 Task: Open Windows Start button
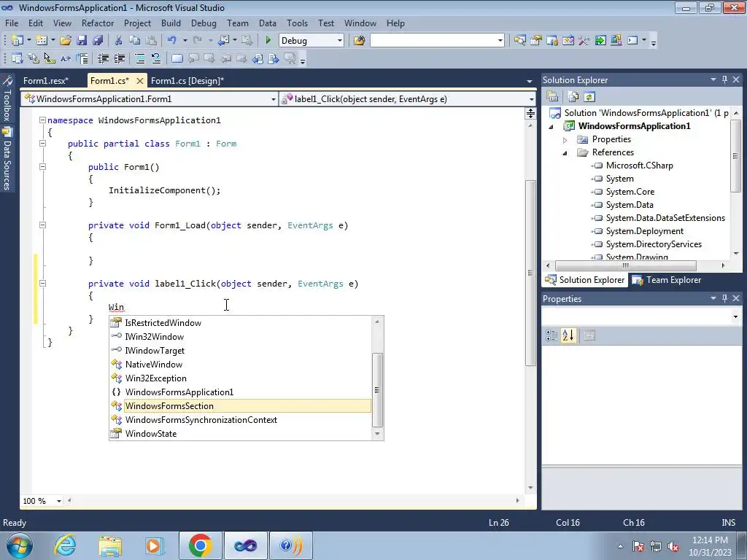[x=19, y=545]
